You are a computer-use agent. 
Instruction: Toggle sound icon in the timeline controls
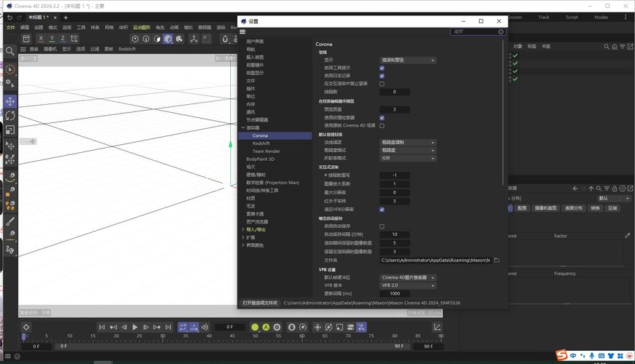tap(205, 327)
